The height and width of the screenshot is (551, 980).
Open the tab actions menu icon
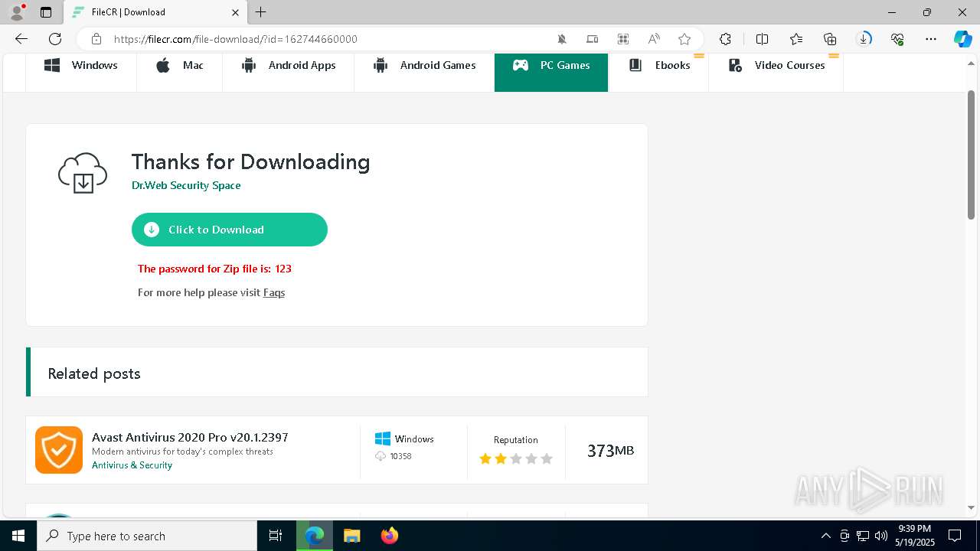coord(46,12)
